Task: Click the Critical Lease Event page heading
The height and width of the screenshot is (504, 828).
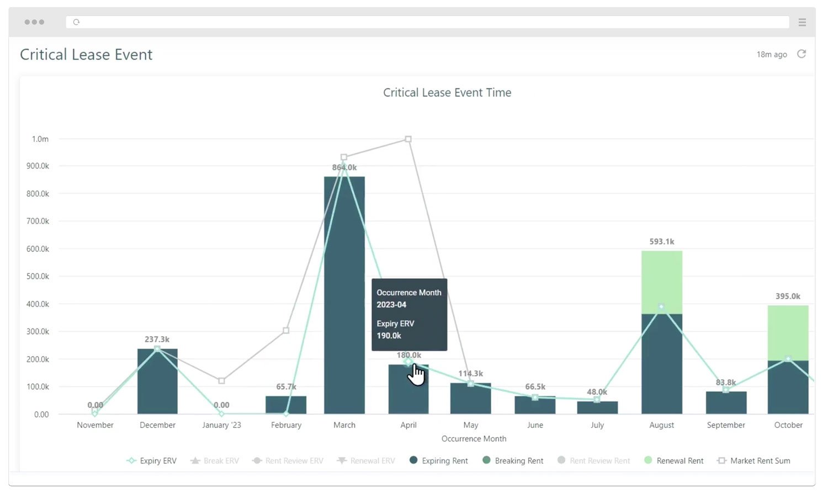Action: [x=86, y=55]
